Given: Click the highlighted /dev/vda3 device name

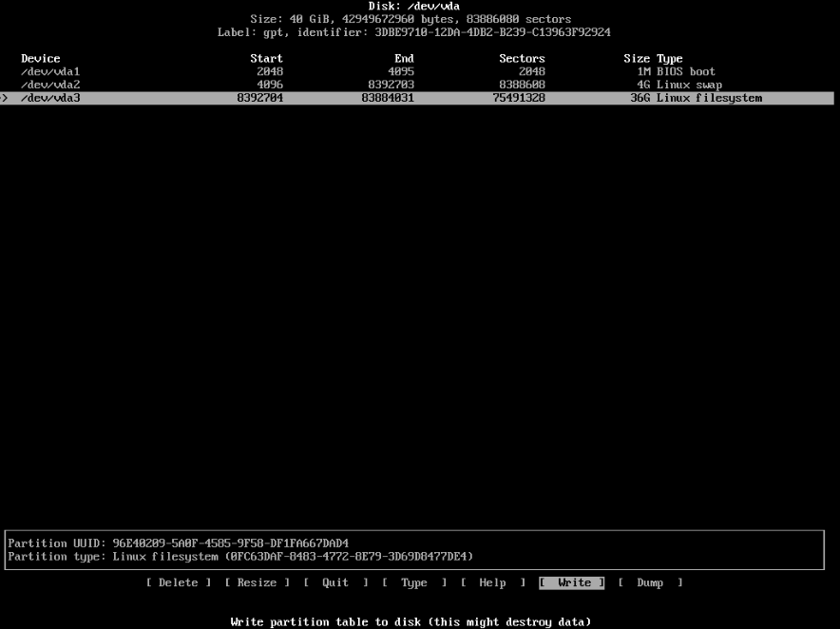Looking at the screenshot, I should point(50,98).
